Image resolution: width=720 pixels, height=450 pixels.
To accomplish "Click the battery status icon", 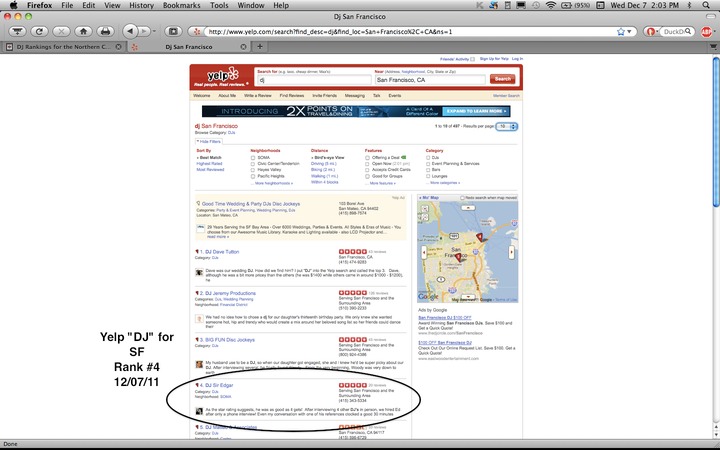I will pyautogui.click(x=577, y=6).
